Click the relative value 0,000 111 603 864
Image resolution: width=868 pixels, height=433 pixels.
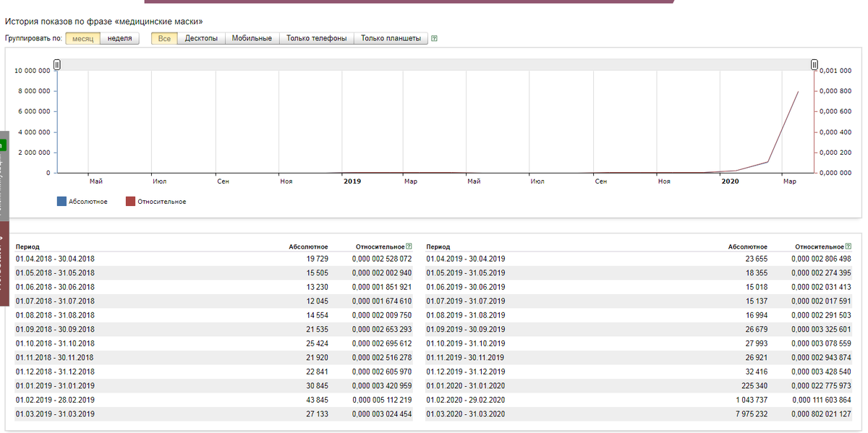pyautogui.click(x=821, y=400)
